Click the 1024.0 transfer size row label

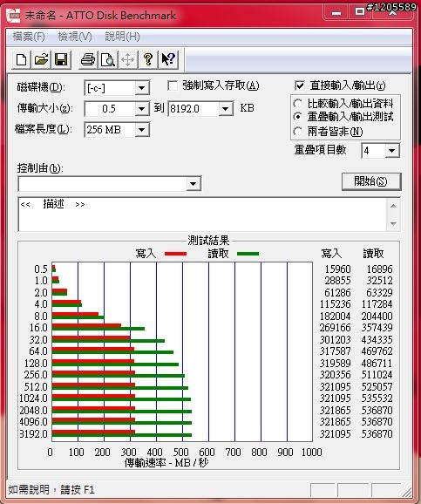[33, 398]
